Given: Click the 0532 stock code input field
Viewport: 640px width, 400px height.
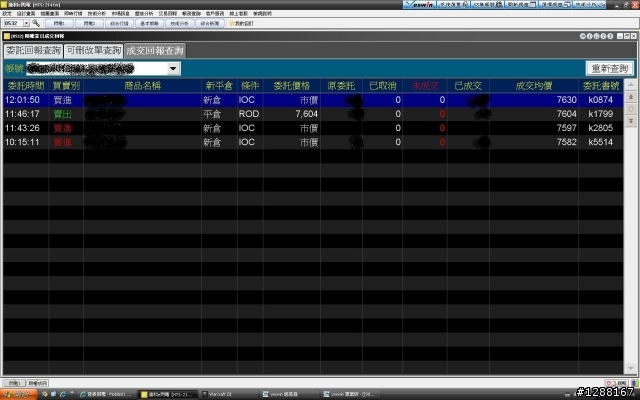Looking at the screenshot, I should point(13,23).
